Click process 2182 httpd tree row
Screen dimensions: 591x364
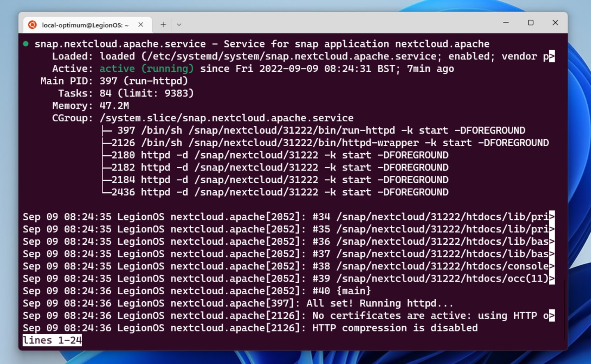(x=275, y=167)
